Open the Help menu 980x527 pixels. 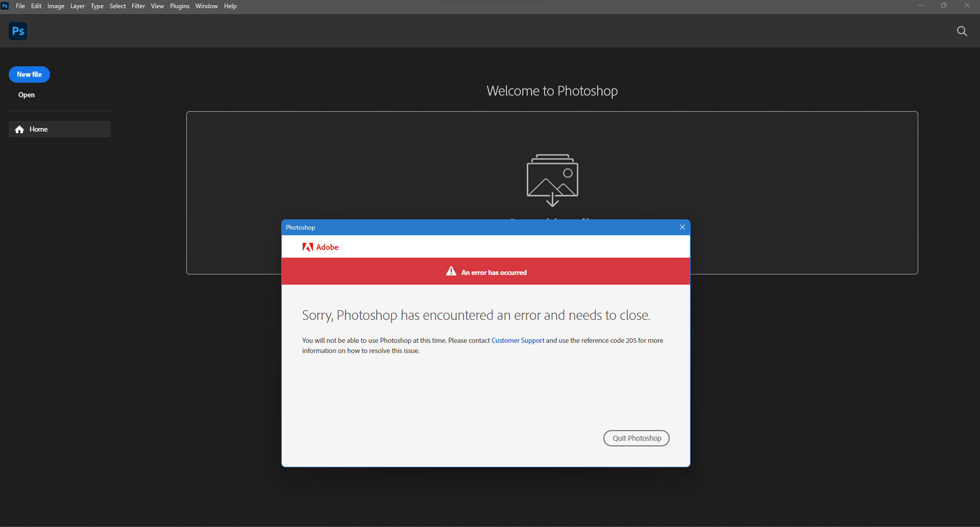click(x=230, y=6)
